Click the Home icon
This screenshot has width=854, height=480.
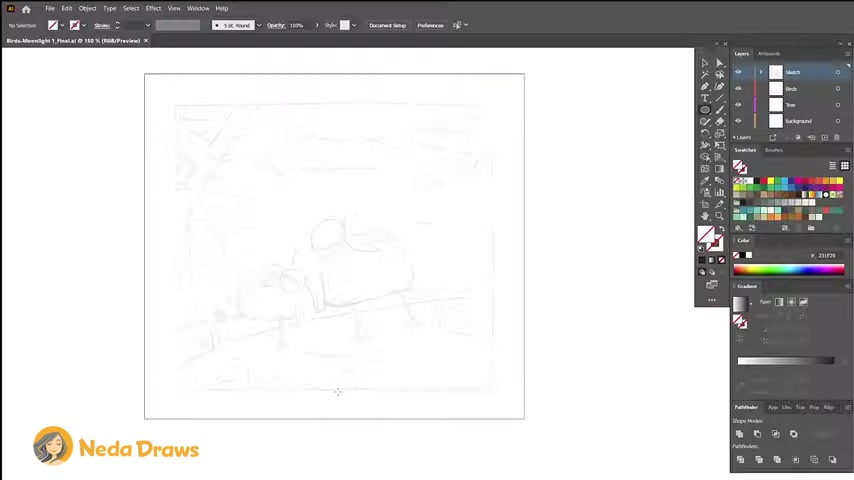[x=26, y=9]
